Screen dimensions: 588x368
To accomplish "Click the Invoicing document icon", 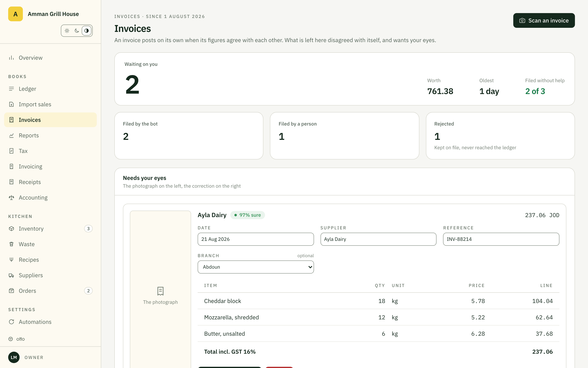I will [11, 166].
